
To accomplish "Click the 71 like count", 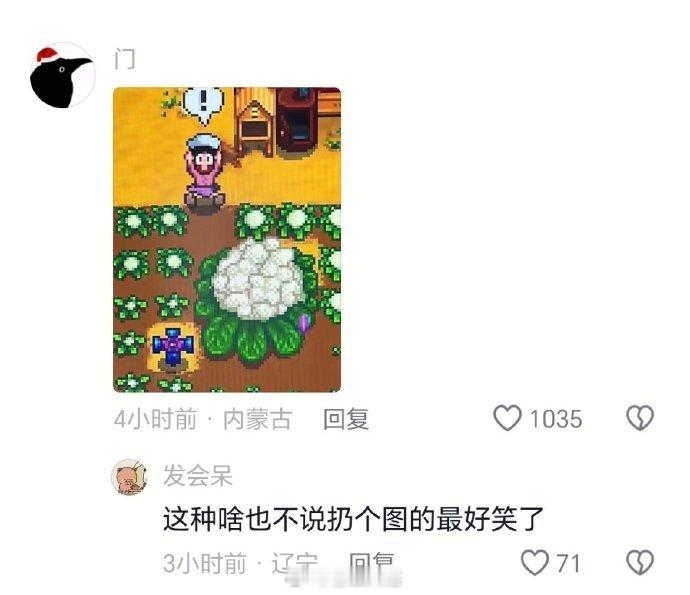I will [x=568, y=563].
